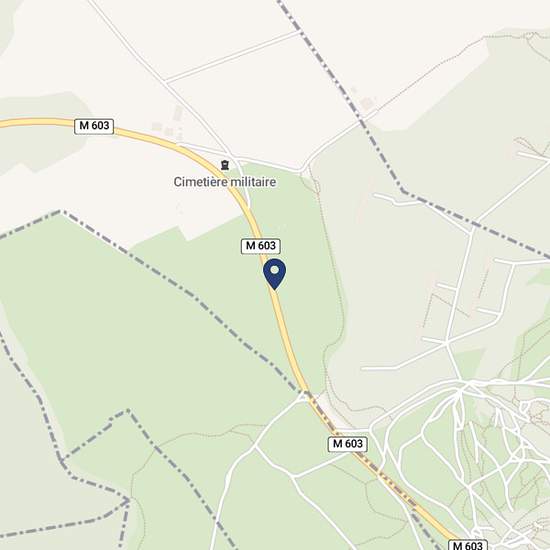
Task: Click the small building beside the northeast dashed boundary
Action: (x=367, y=103)
